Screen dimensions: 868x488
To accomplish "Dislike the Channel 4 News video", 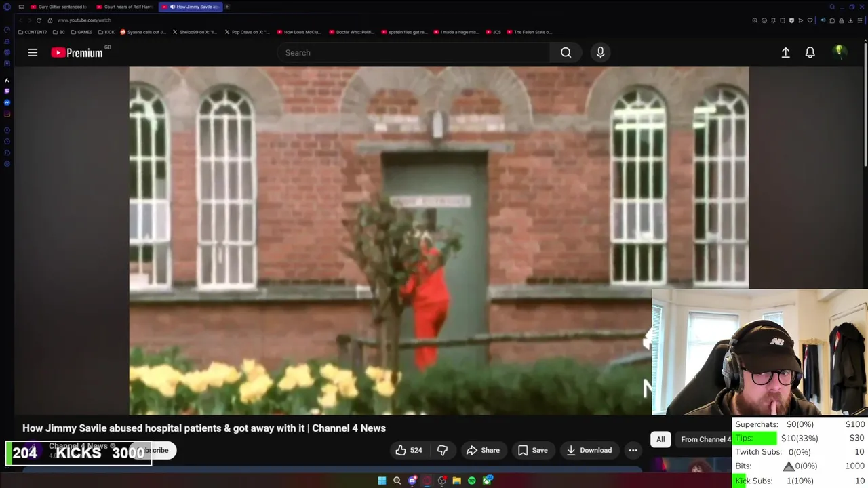I will pos(442,450).
